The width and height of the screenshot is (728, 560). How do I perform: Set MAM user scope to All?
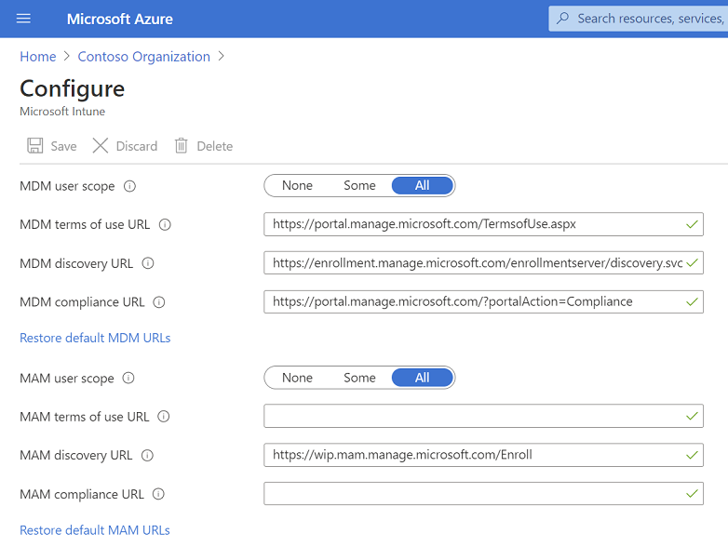(x=423, y=379)
